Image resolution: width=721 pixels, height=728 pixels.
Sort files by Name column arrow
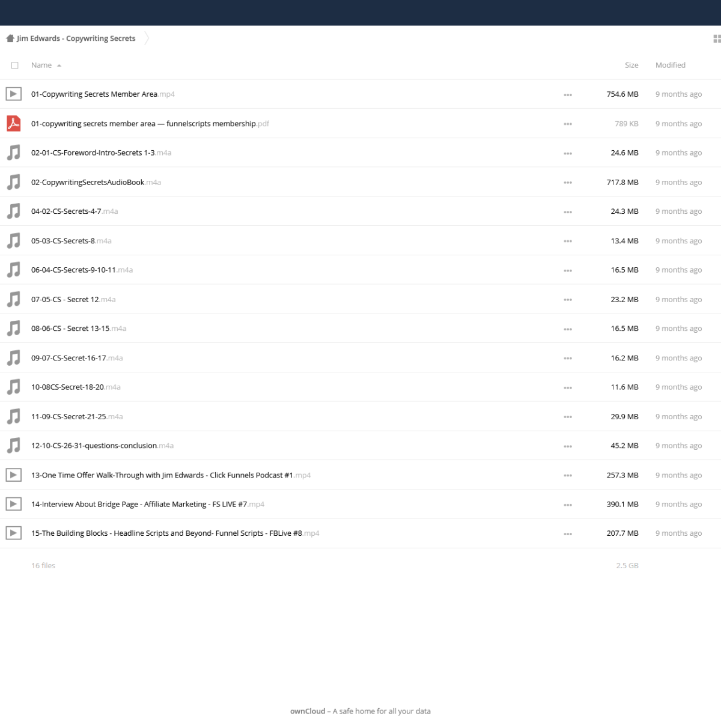(59, 65)
